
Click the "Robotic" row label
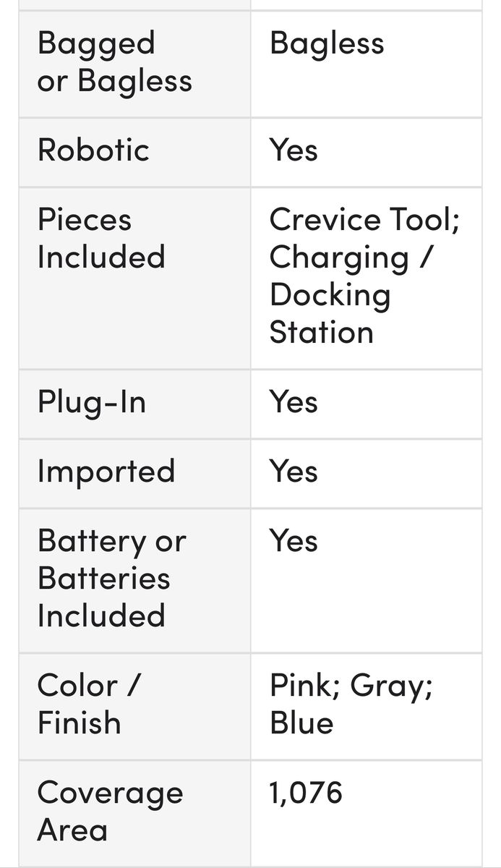pyautogui.click(x=93, y=150)
